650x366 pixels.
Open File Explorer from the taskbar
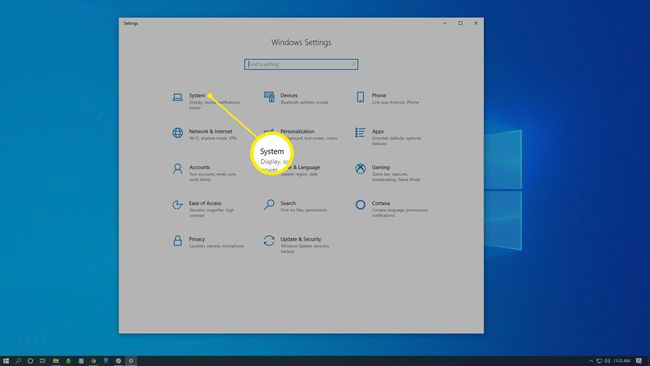tap(56, 361)
